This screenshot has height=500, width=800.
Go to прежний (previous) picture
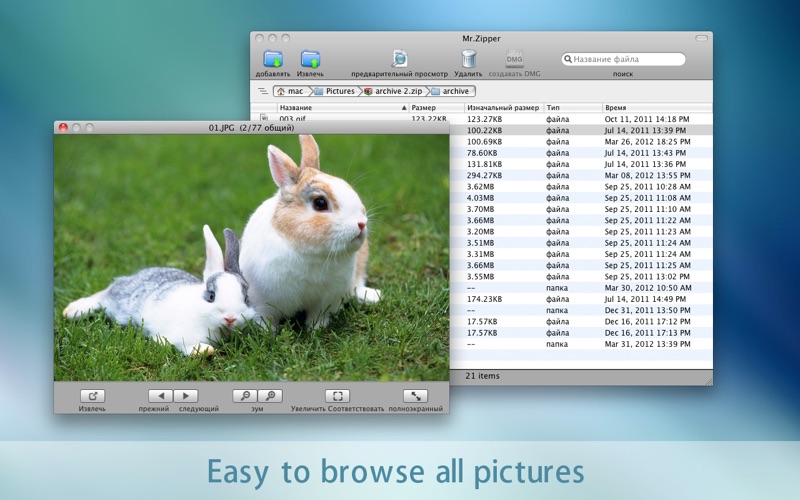[x=160, y=396]
